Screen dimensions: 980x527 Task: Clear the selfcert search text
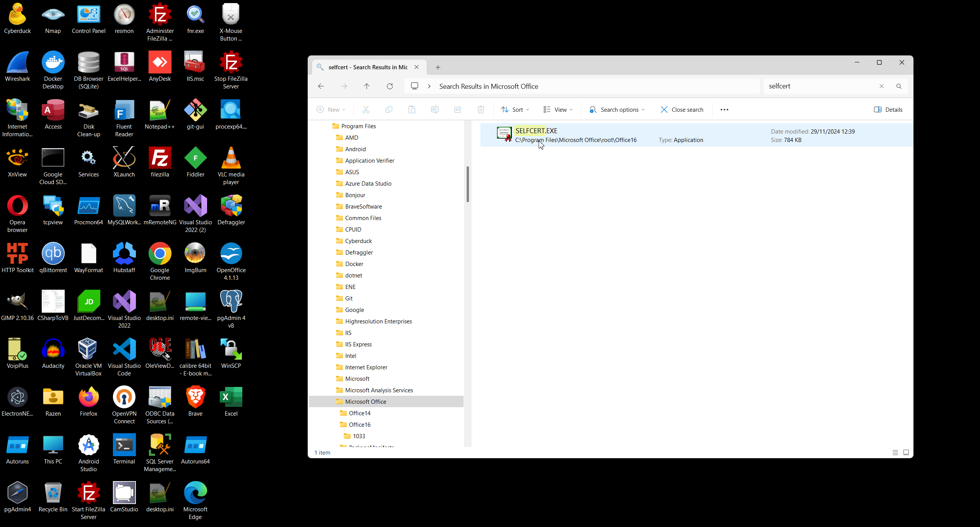pos(881,86)
